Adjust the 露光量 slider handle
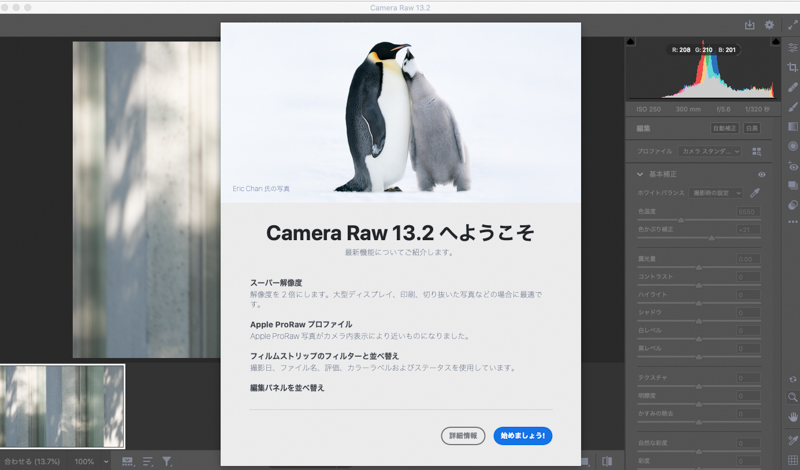800x470 pixels. 699,267
